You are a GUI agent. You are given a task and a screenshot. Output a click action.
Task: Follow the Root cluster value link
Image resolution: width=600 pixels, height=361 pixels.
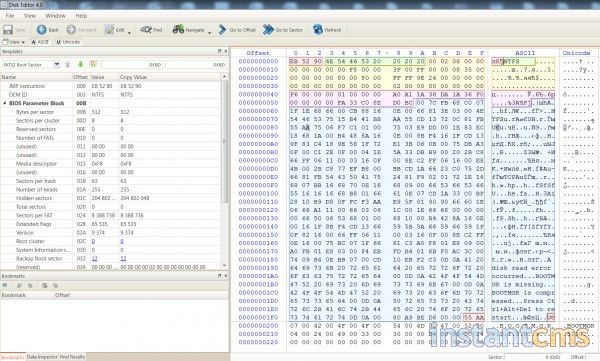93,241
